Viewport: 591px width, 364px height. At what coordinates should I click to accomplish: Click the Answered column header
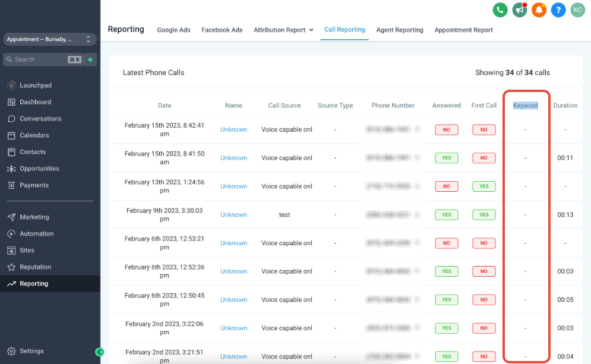point(446,106)
